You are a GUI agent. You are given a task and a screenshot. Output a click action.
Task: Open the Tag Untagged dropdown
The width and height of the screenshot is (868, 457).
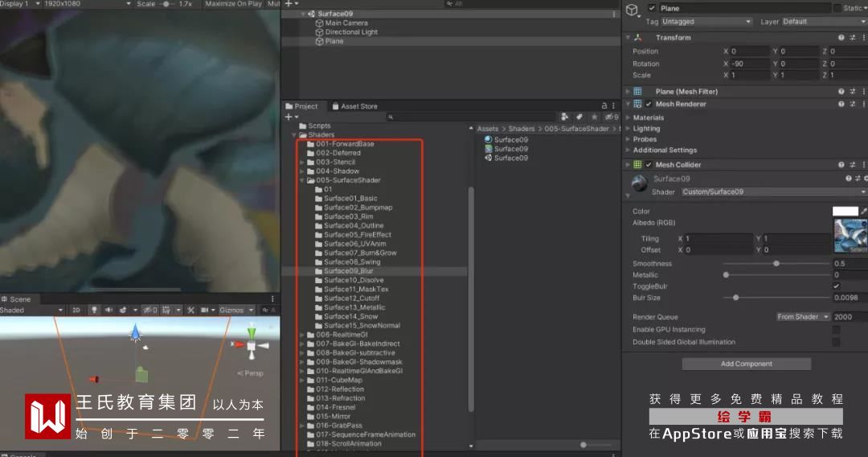click(707, 22)
